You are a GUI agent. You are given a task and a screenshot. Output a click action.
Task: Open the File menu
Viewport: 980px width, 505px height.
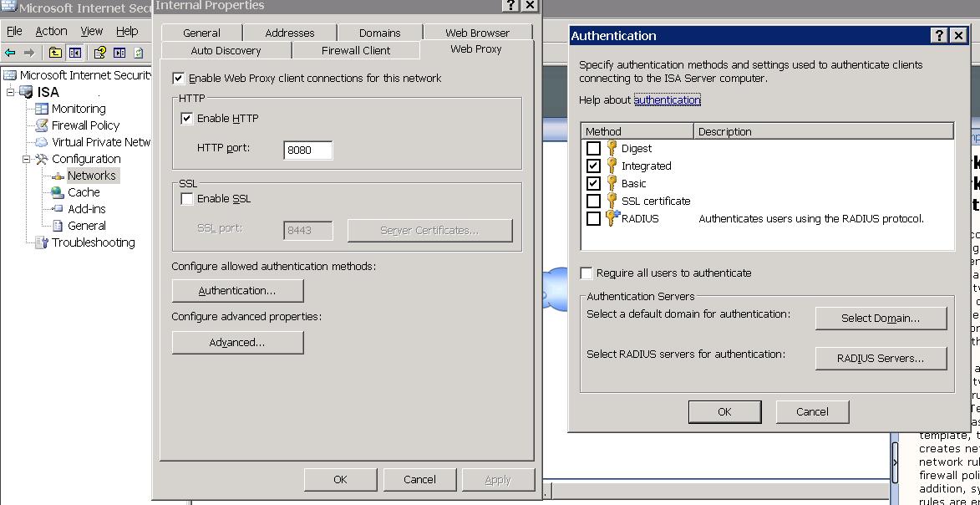pos(13,31)
